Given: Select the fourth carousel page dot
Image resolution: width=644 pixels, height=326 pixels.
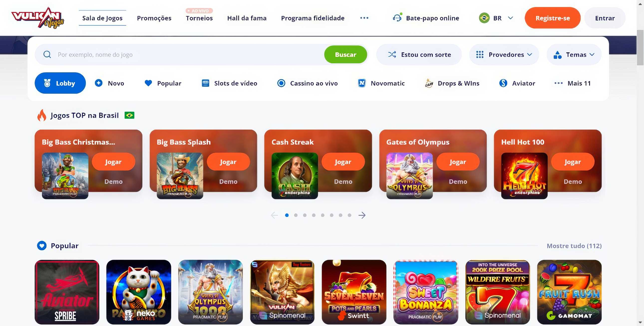Looking at the screenshot, I should [314, 215].
